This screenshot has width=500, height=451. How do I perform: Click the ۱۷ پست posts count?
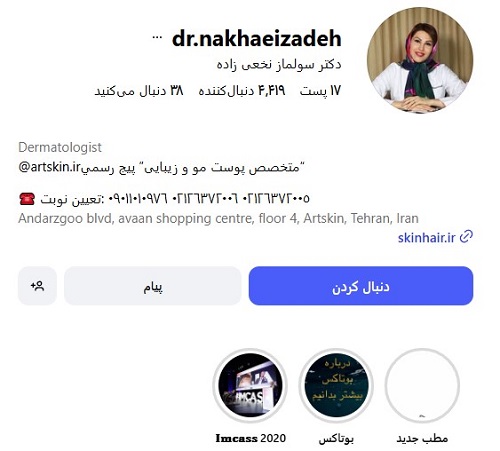click(x=320, y=90)
